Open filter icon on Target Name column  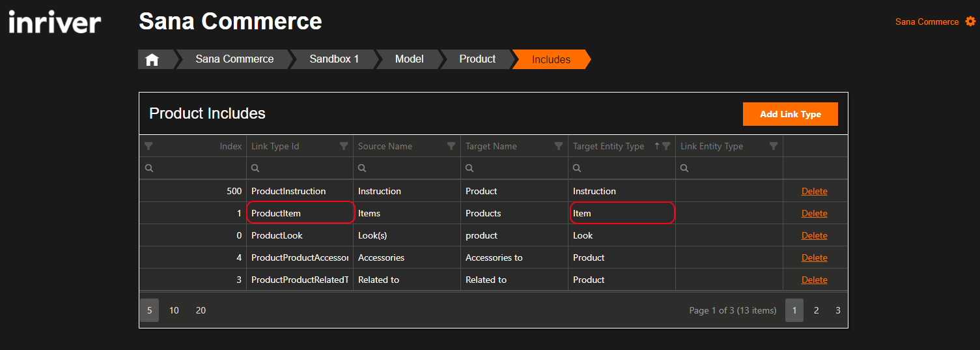click(559, 146)
